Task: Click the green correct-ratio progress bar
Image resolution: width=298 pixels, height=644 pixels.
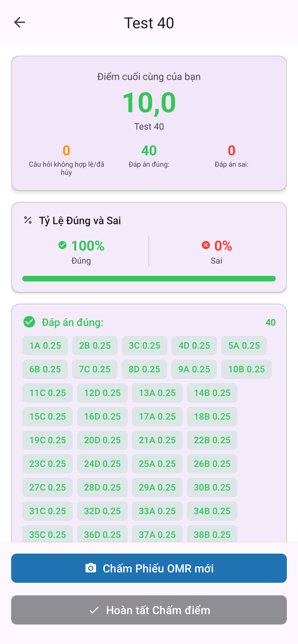Action: [149, 278]
